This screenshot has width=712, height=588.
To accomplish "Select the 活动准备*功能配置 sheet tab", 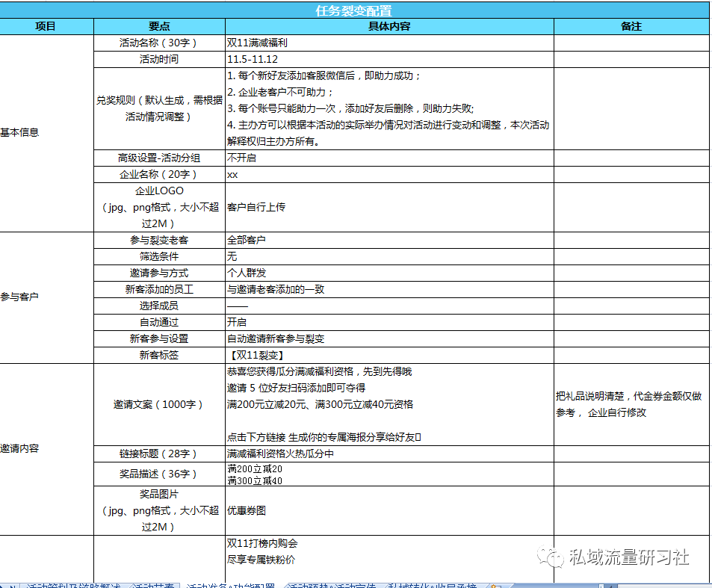I will (x=230, y=586).
